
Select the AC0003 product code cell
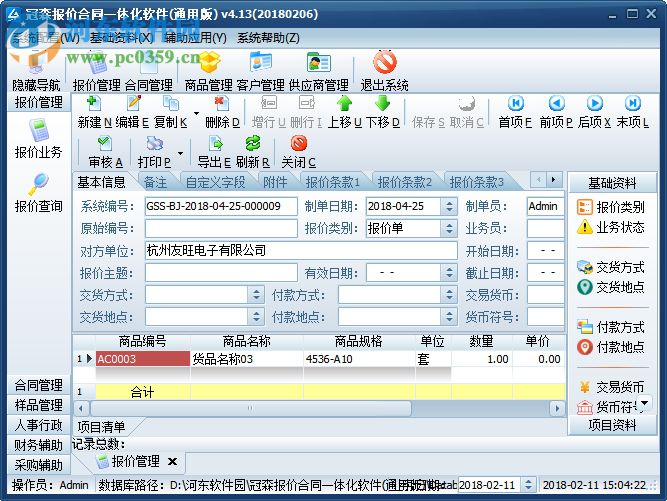(143, 359)
